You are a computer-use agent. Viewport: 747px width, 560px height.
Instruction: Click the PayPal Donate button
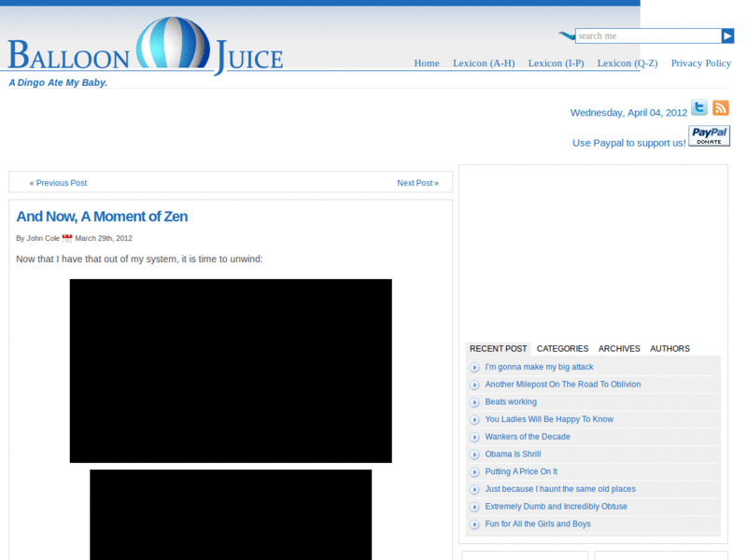(709, 136)
